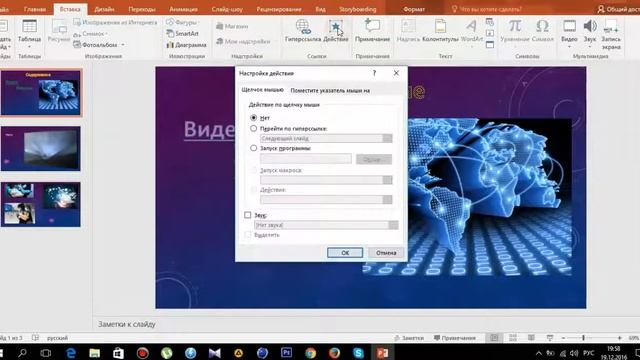Select the 'Нет' radio option
The height and width of the screenshot is (360, 640).
point(253,118)
